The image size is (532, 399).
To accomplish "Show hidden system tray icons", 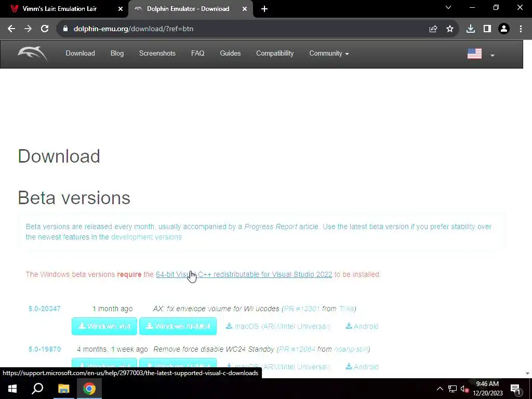I will coord(440,389).
